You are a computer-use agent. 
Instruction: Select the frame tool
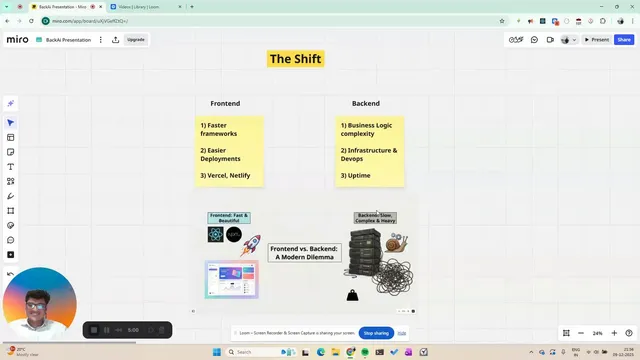point(11,211)
